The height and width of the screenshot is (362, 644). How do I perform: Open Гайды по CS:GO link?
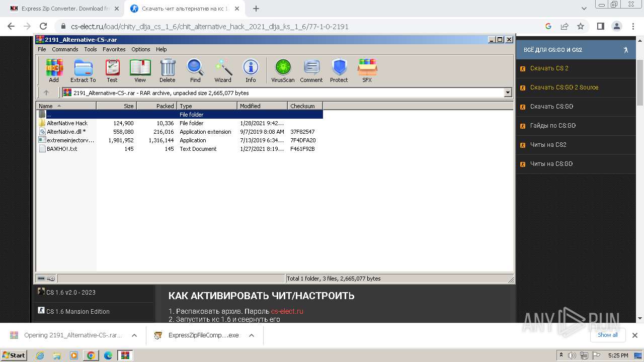click(x=552, y=126)
